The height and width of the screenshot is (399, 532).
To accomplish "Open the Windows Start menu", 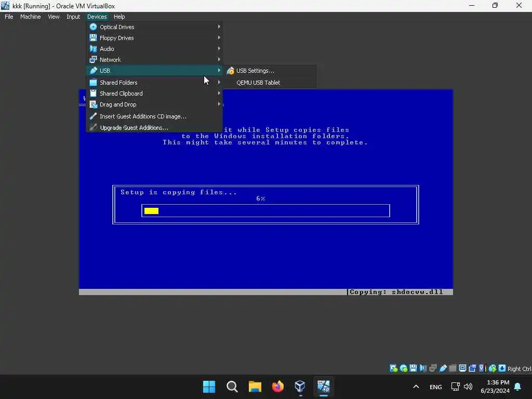I will (x=209, y=387).
